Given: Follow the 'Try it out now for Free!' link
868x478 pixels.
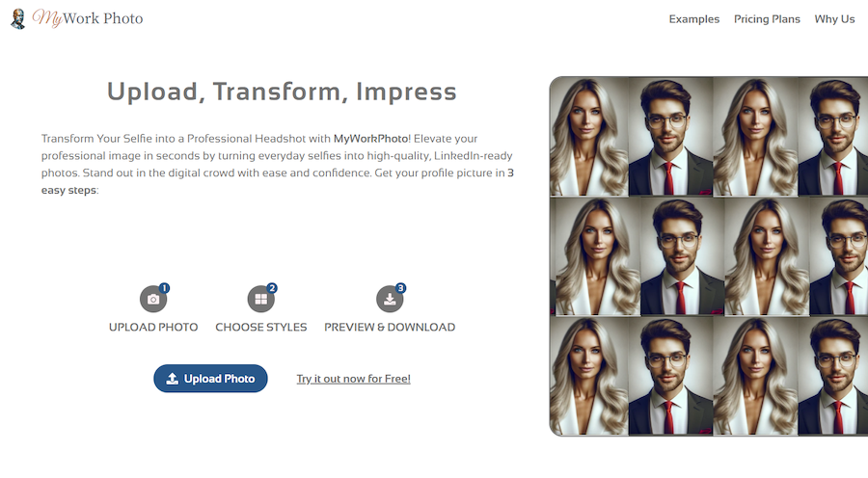Looking at the screenshot, I should [x=353, y=379].
